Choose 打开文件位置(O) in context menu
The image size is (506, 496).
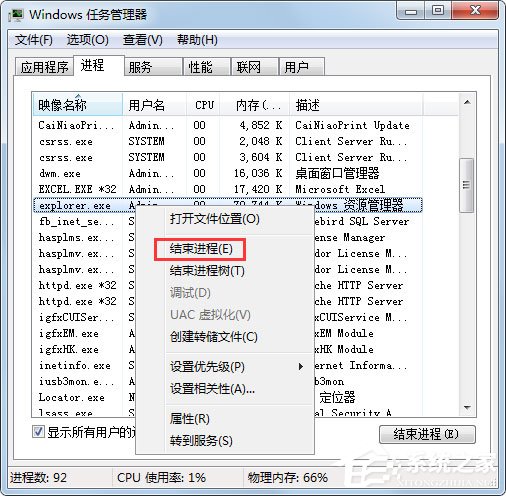pyautogui.click(x=215, y=219)
